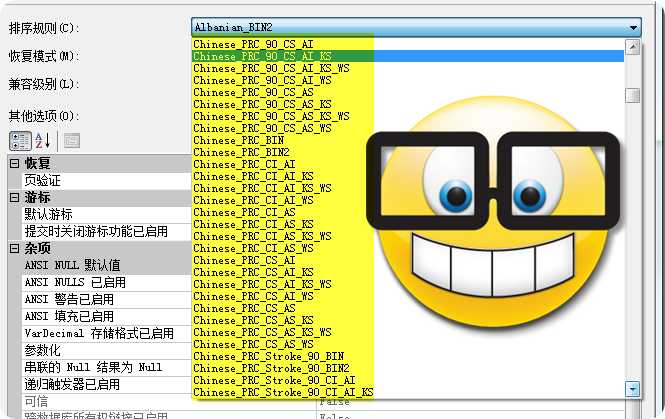Pick Chinese_PRC_Stroke_90_BIN collation
Image resolution: width=665 pixels, height=419 pixels.
(408, 356)
